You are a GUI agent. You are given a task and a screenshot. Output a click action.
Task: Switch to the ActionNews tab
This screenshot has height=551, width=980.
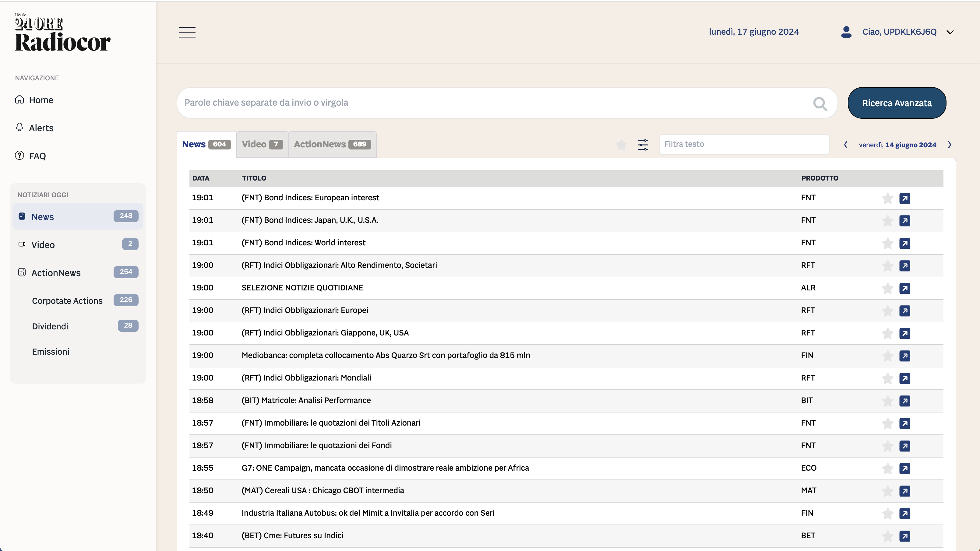pos(332,145)
